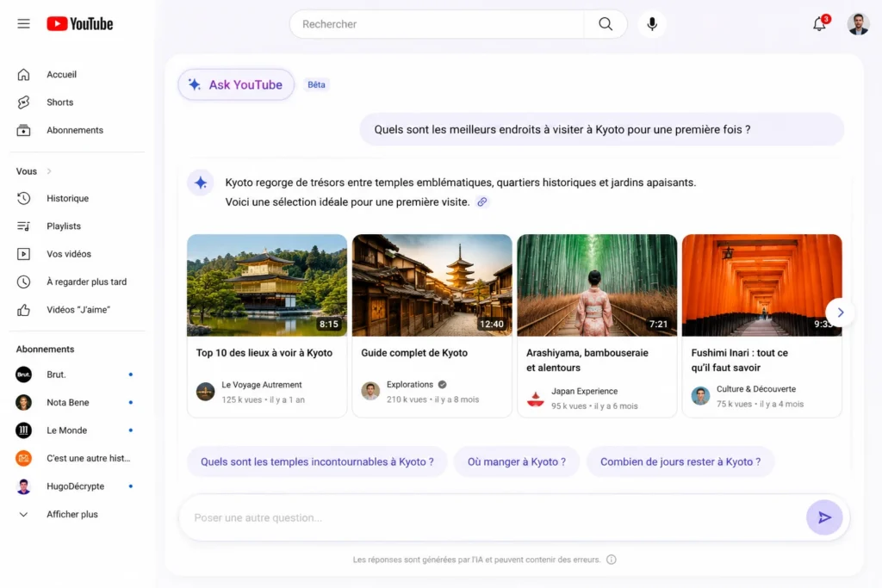The width and height of the screenshot is (882, 588).
Task: Click the Explorations channel avatar
Action: click(x=370, y=391)
